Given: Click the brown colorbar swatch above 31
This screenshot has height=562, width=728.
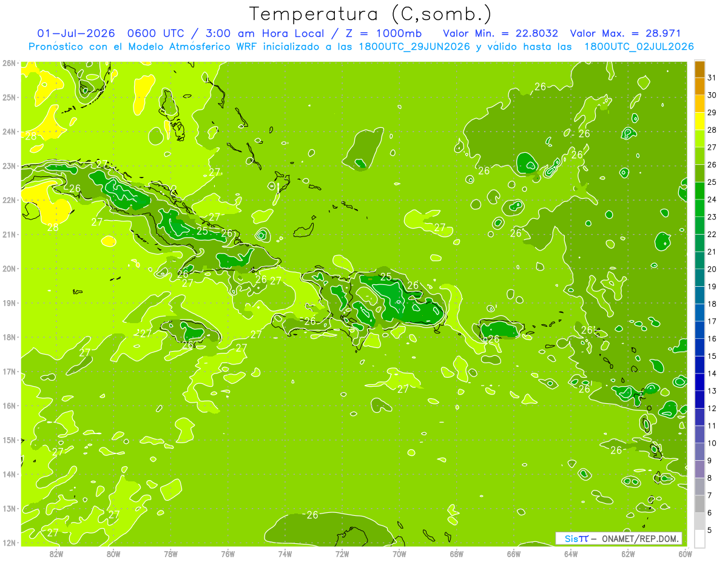Looking at the screenshot, I should [700, 69].
